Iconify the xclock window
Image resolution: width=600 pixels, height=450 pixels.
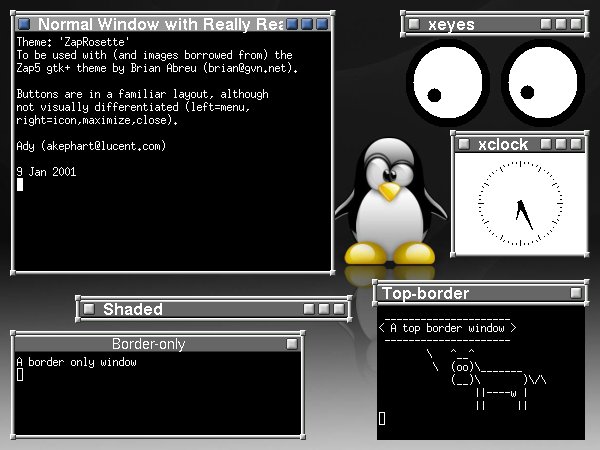(x=546, y=144)
